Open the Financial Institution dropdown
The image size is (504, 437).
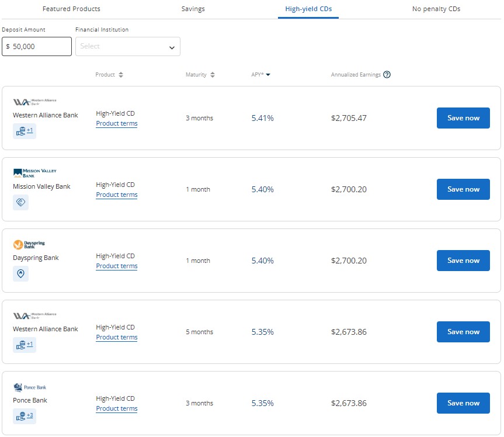pos(127,47)
